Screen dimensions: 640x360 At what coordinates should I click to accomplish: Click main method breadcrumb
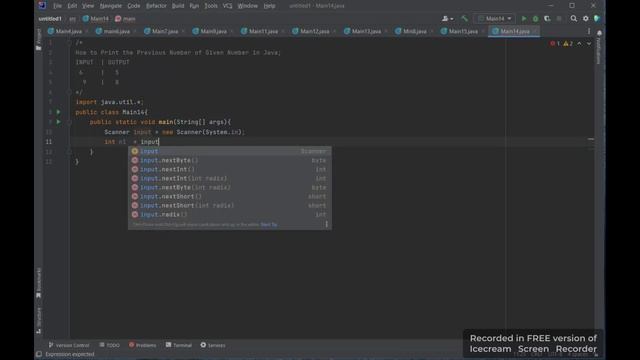125,19
